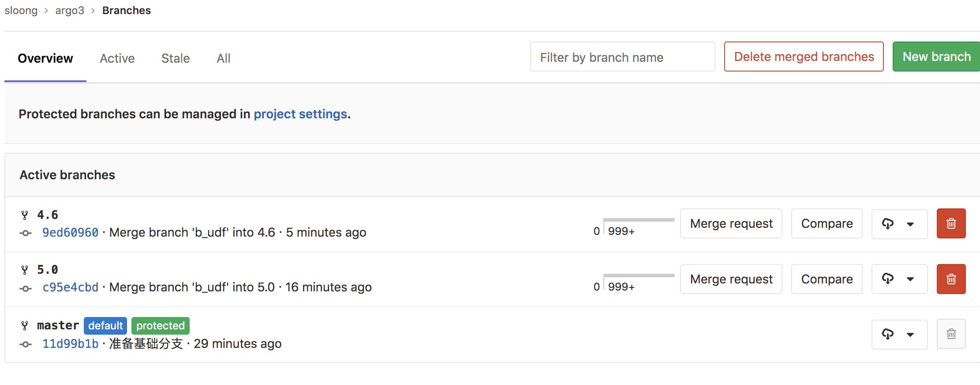
Task: Open project settings link
Action: click(300, 114)
